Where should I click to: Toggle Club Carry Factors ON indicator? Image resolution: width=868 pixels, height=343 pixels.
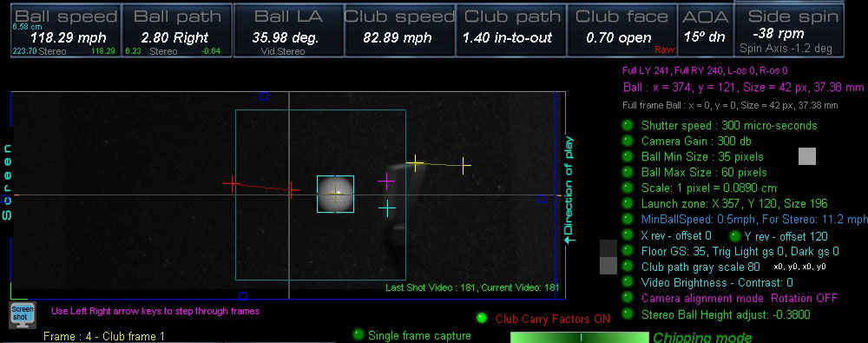[482, 318]
